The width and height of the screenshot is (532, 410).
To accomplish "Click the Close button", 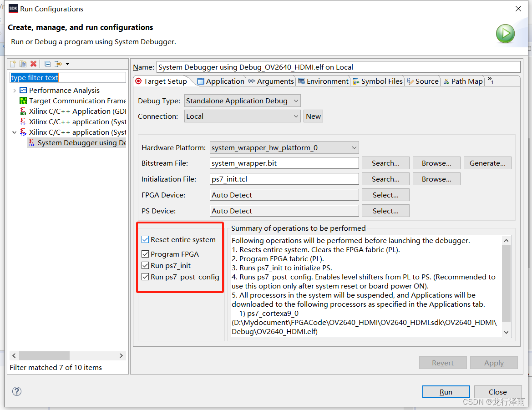I will pos(497,392).
